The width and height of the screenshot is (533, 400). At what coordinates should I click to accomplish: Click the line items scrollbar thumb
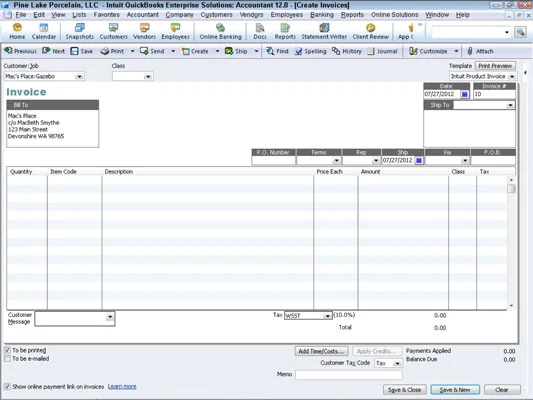pyautogui.click(x=511, y=188)
